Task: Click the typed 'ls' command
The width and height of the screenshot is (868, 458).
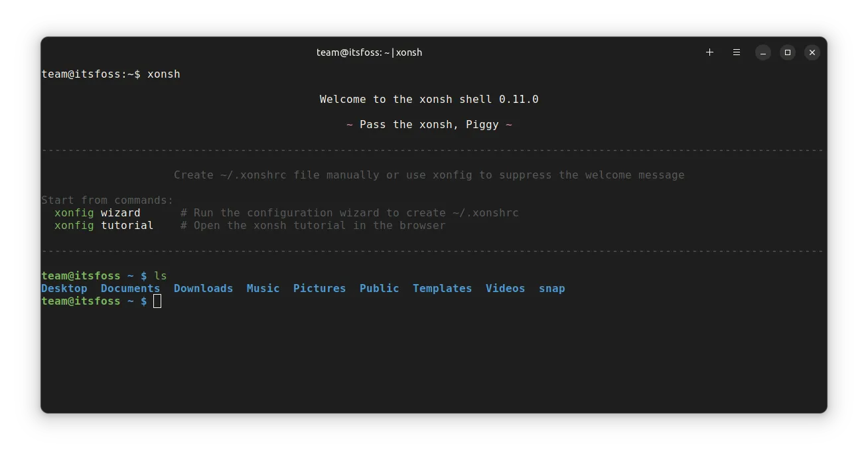Action: click(x=161, y=276)
